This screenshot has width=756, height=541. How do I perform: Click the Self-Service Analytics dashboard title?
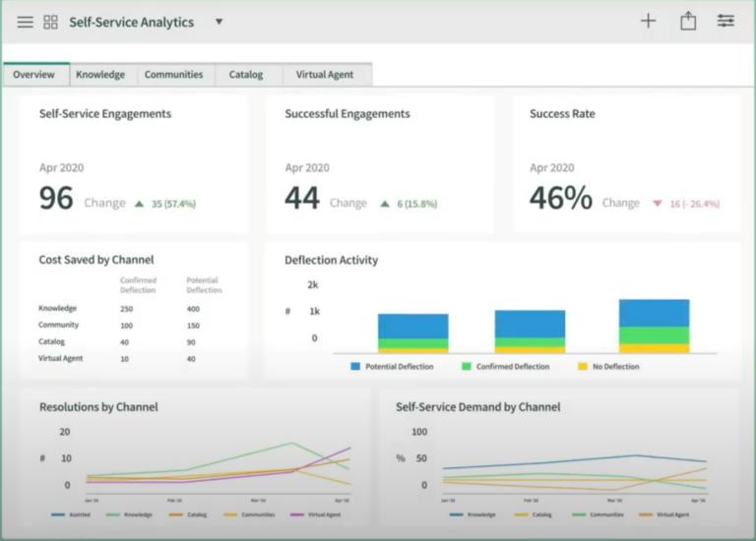coord(131,23)
